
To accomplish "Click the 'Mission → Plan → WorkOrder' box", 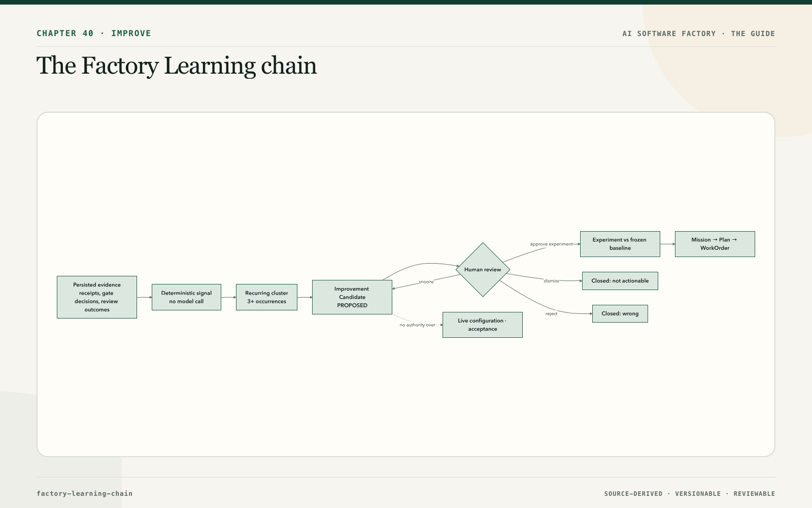I will click(715, 244).
